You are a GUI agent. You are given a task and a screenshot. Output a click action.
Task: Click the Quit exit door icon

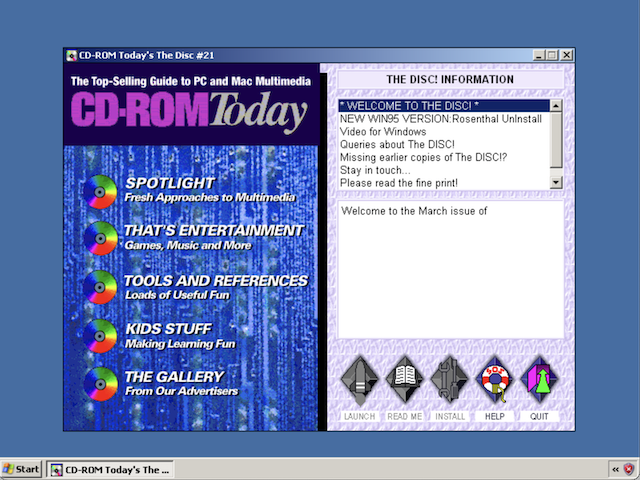pyautogui.click(x=539, y=380)
